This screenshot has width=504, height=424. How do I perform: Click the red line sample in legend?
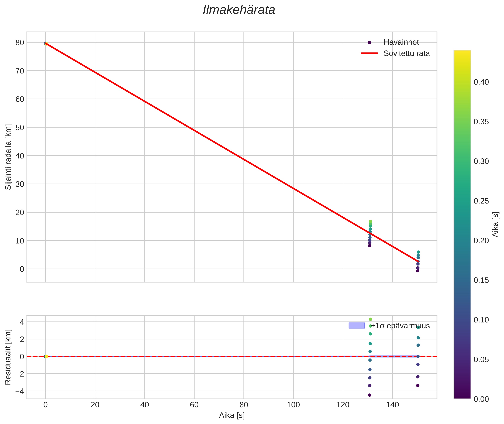(369, 53)
